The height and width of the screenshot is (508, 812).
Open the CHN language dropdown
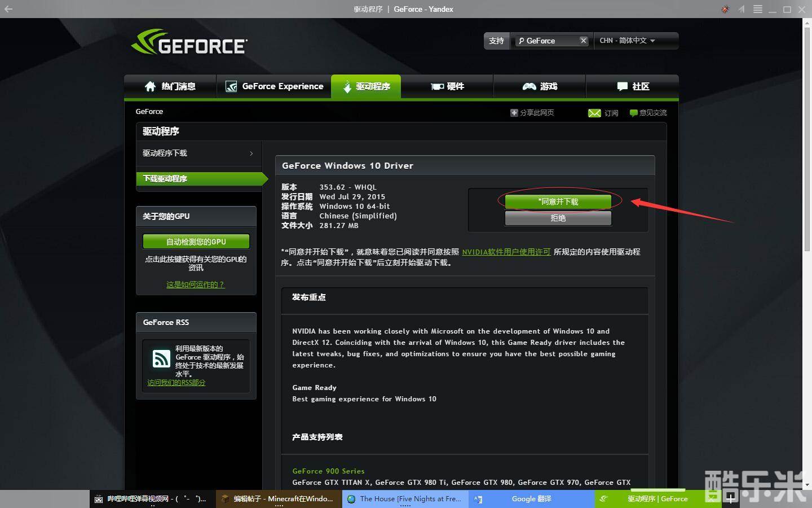627,41
